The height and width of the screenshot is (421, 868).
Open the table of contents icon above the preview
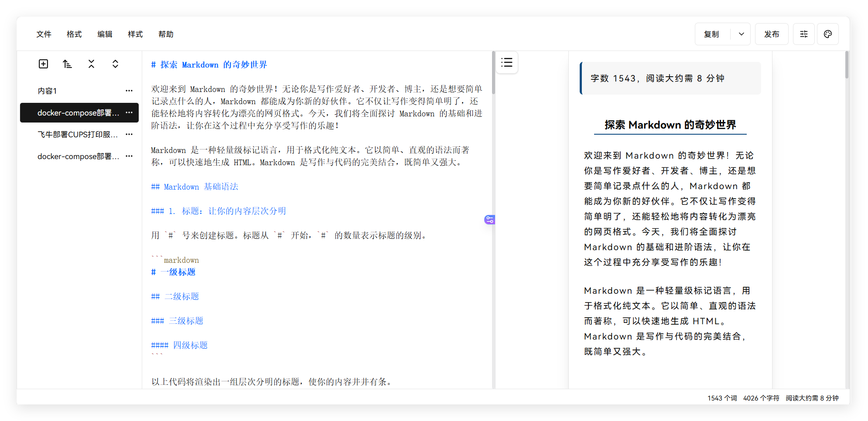(506, 62)
